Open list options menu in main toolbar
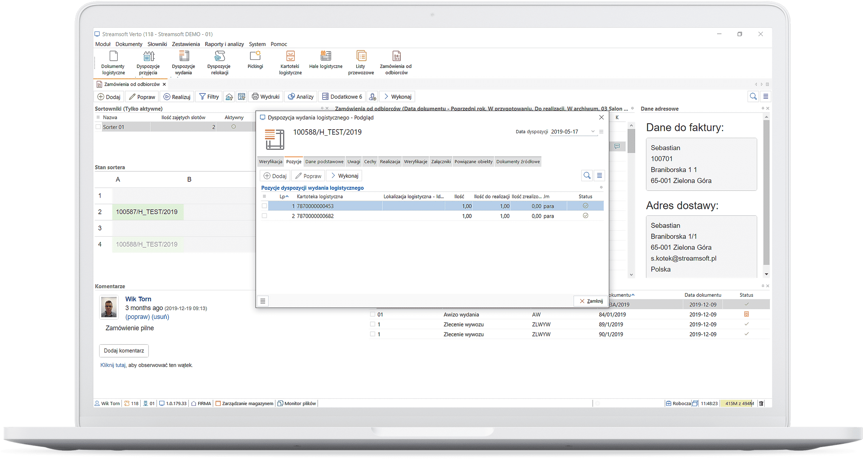The image size is (868, 472). [x=766, y=97]
